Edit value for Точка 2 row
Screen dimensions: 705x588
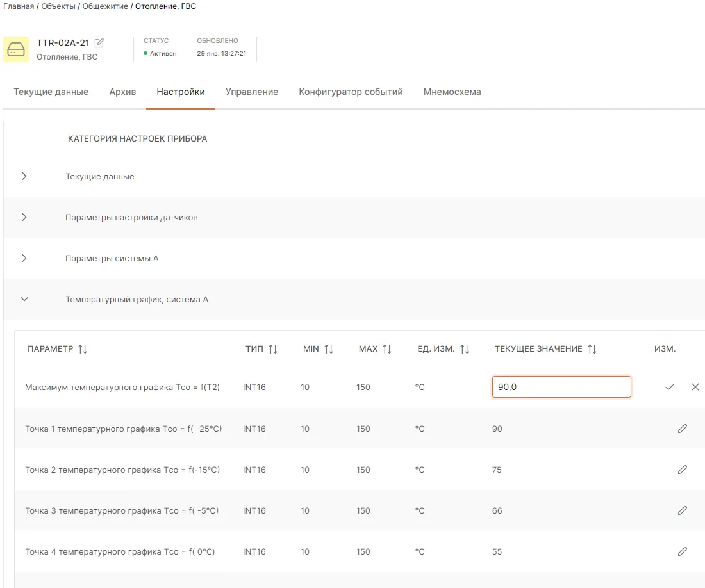click(683, 470)
